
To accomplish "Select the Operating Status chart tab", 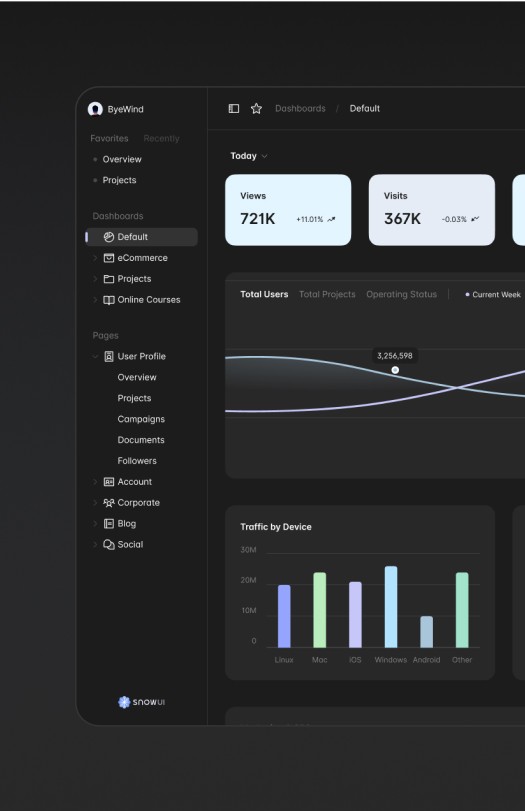I will [401, 294].
